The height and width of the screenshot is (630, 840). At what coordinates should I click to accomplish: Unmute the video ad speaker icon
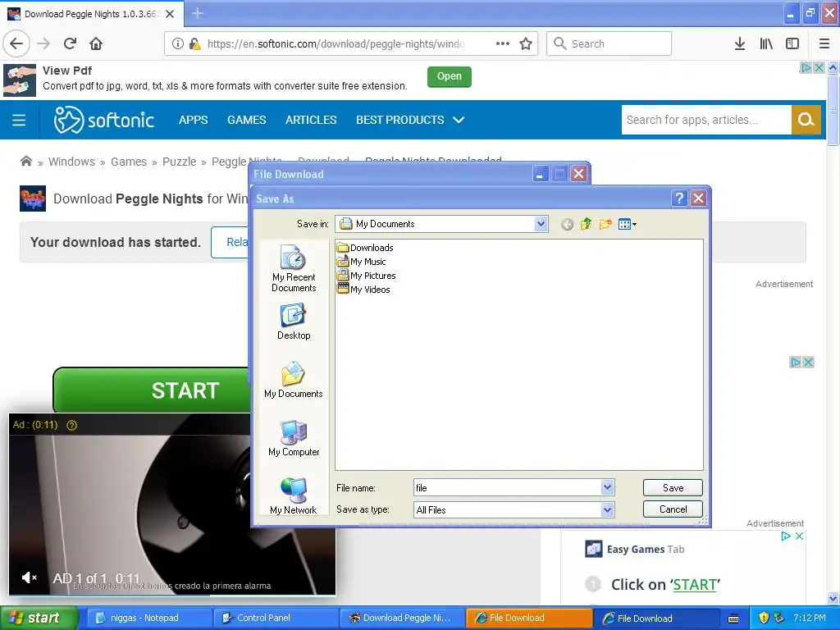[x=29, y=577]
